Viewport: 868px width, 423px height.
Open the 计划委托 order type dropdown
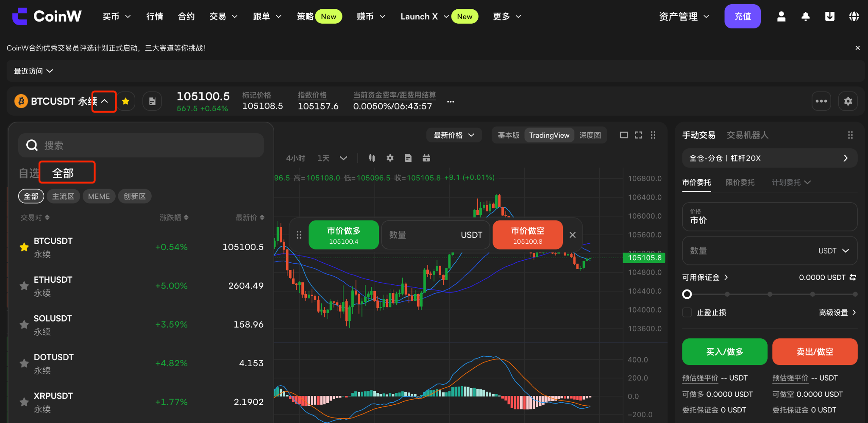[x=791, y=182]
